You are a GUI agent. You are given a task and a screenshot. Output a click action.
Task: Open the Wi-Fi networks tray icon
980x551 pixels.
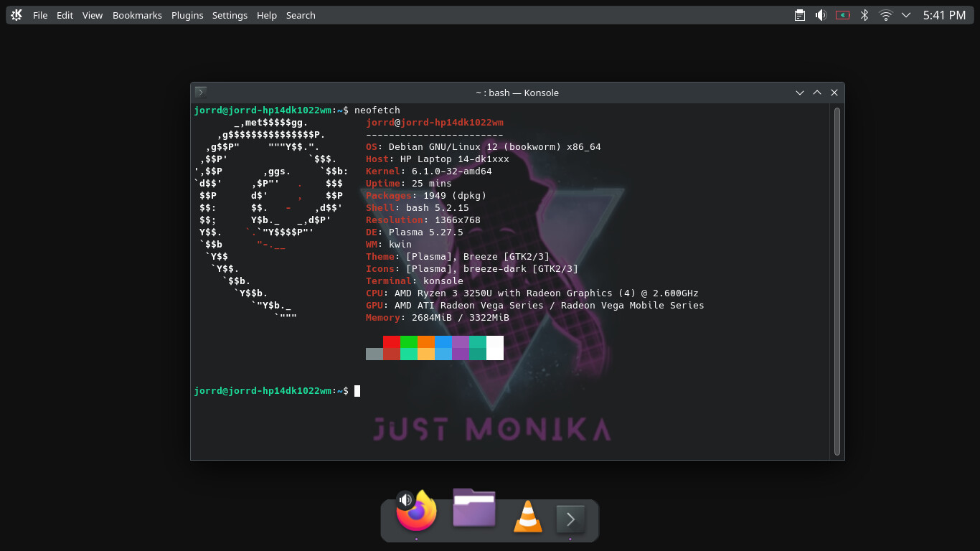886,15
